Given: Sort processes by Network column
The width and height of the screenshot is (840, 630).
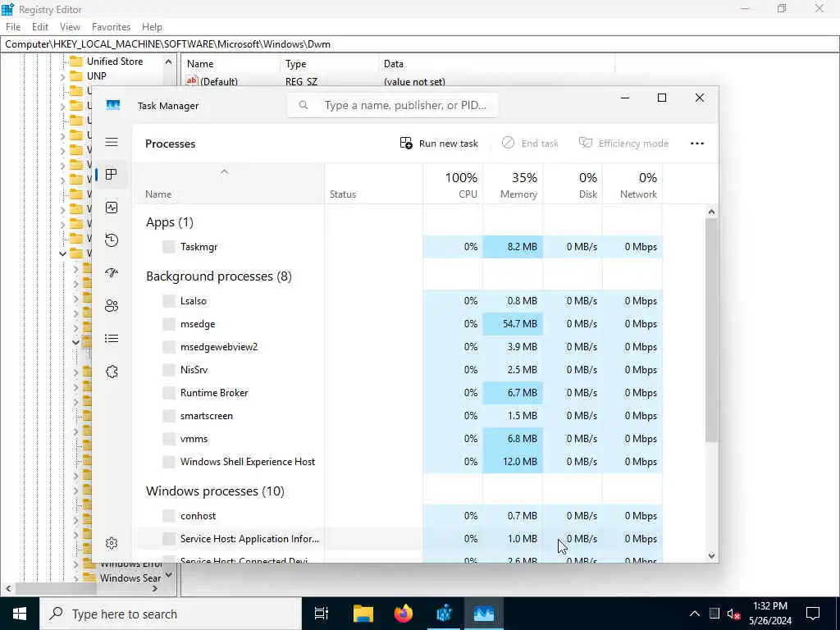Looking at the screenshot, I should 632,185.
